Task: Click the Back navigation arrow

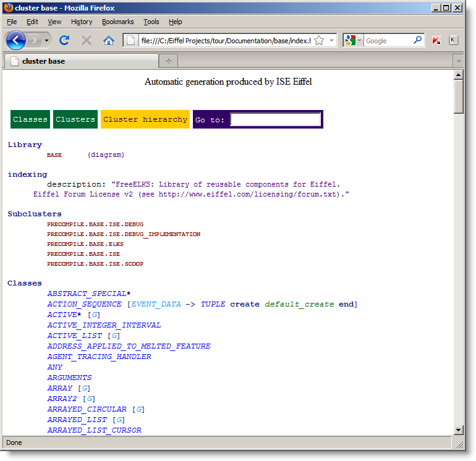Action: 16,40
